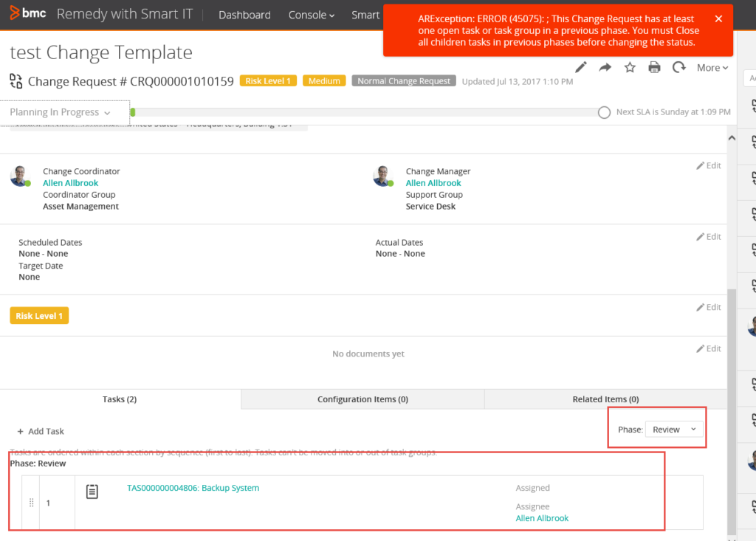This screenshot has height=541, width=756.
Task: Open the Dashboard menu item
Action: (x=244, y=15)
